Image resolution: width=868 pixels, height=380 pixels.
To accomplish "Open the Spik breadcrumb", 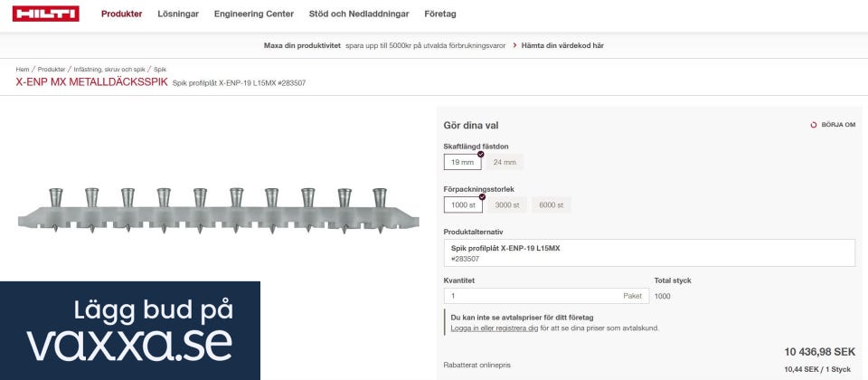I will pyautogui.click(x=160, y=70).
